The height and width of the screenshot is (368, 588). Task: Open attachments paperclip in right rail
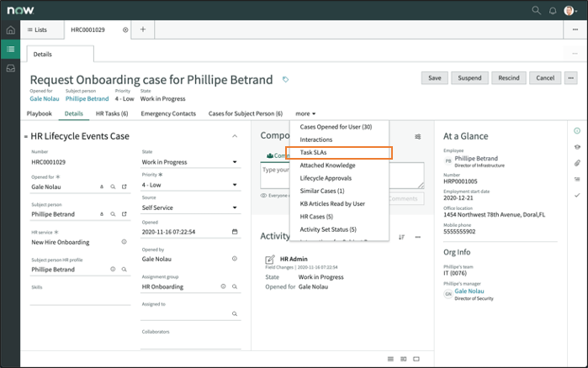[577, 163]
